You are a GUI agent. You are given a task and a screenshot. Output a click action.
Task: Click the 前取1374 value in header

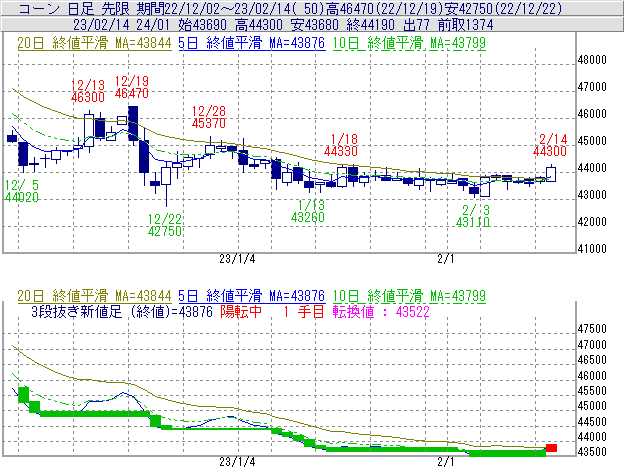click(x=466, y=25)
